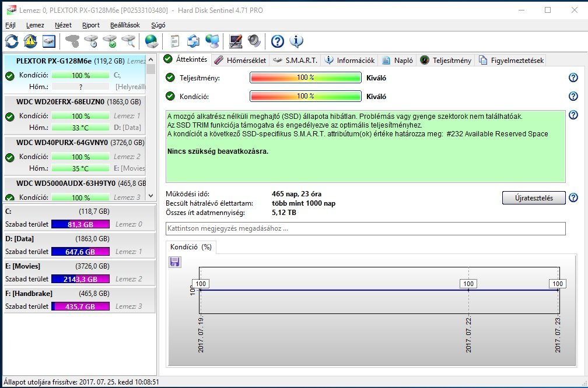
Task: Click the speaker sound toolbar icon
Action: 254,41
